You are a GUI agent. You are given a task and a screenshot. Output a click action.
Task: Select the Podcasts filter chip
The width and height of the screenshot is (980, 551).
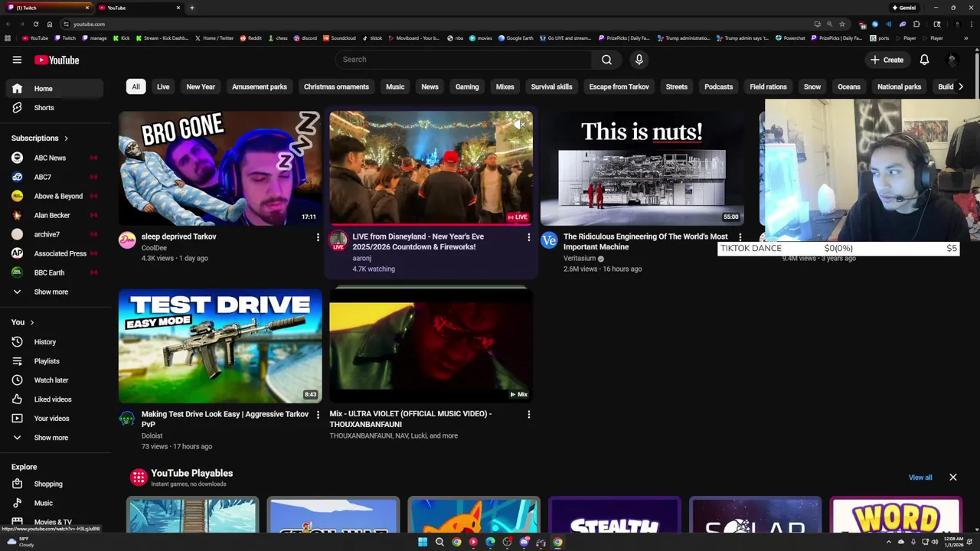[x=718, y=86]
